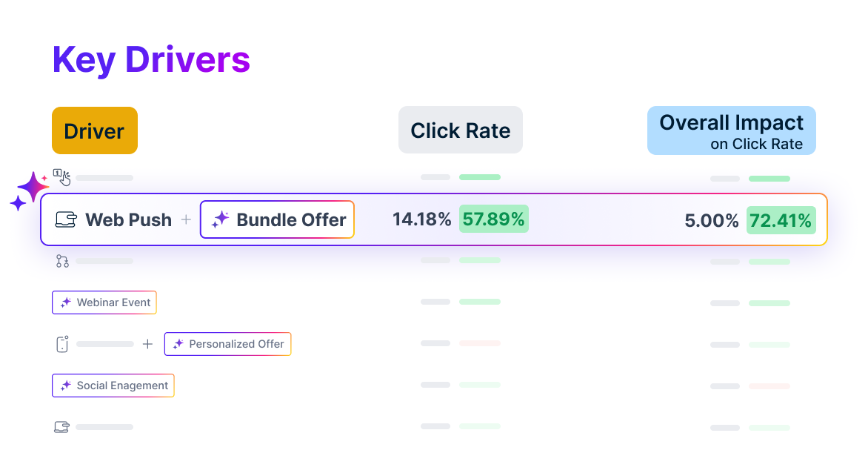
Task: Click the sparkle icon inside Bundle Offer chip
Action: (x=220, y=219)
